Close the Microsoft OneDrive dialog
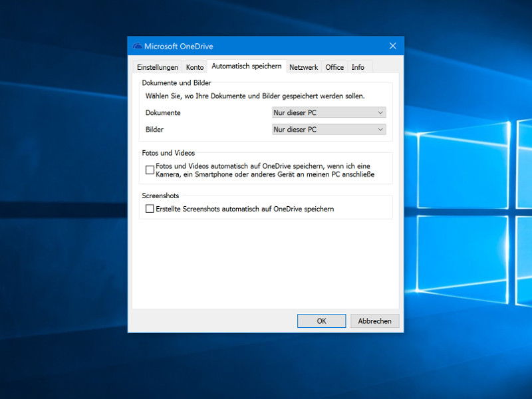Screen dimensions: 532x399 (392, 46)
